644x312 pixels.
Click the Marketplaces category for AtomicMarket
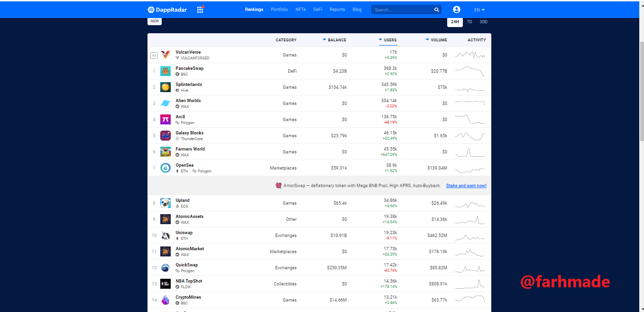(284, 252)
